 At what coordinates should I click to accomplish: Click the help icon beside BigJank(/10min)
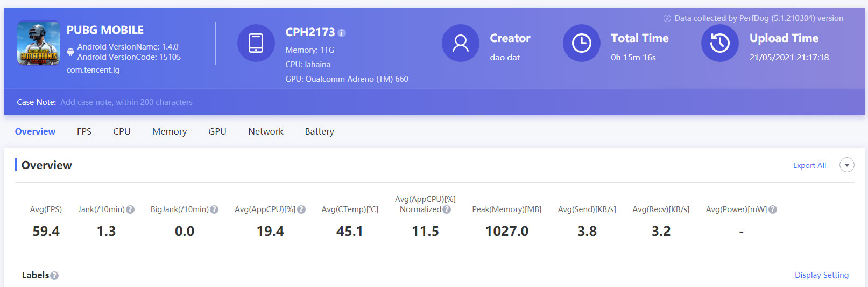(x=214, y=209)
